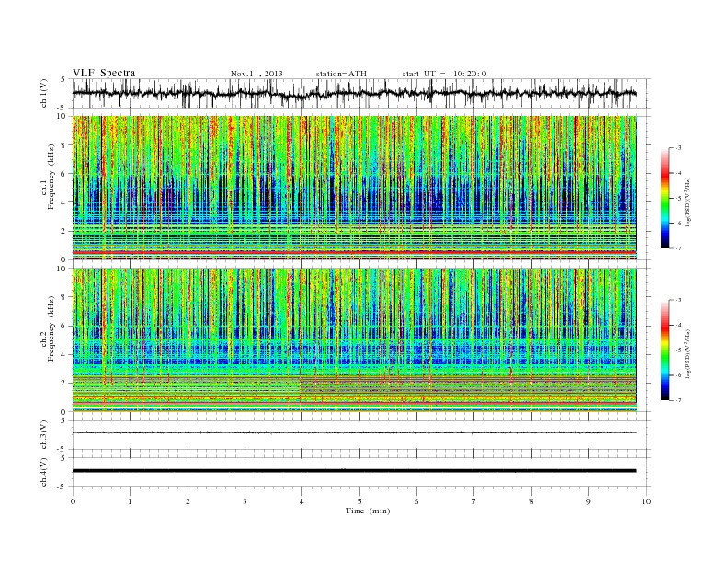Image resolution: width=728 pixels, height=563 pixels.
Task: Click the "ch.4(V)" axis label
Action: point(43,472)
